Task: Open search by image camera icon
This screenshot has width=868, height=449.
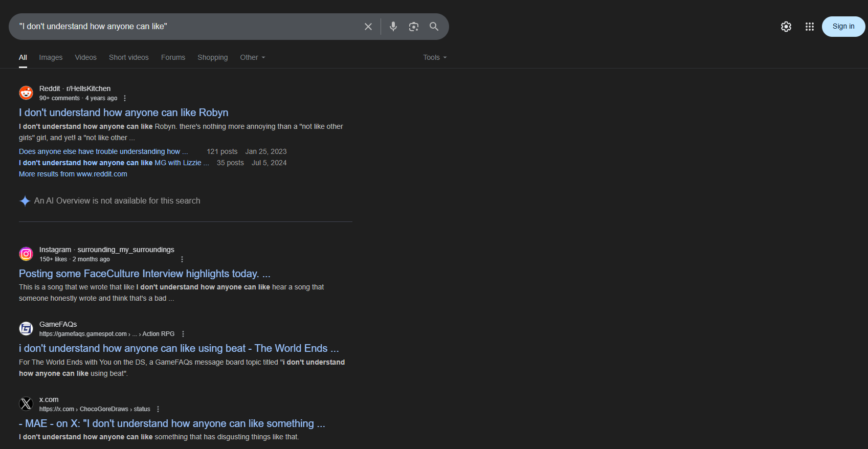Action: pos(414,27)
